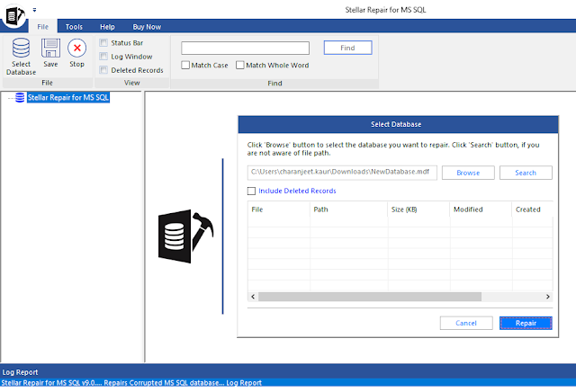The width and height of the screenshot is (576, 392).
Task: Click the file list horizontal scrollbar thumb
Action: [x=370, y=297]
